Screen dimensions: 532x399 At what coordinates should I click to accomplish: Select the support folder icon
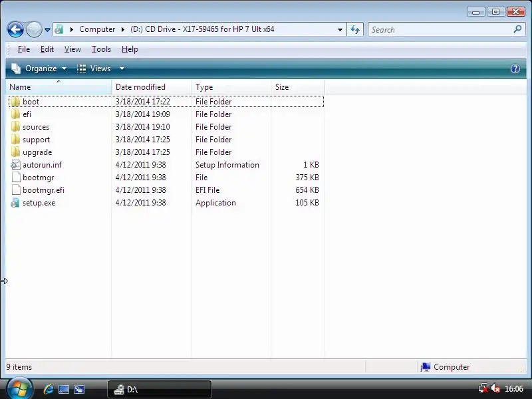[x=15, y=140]
